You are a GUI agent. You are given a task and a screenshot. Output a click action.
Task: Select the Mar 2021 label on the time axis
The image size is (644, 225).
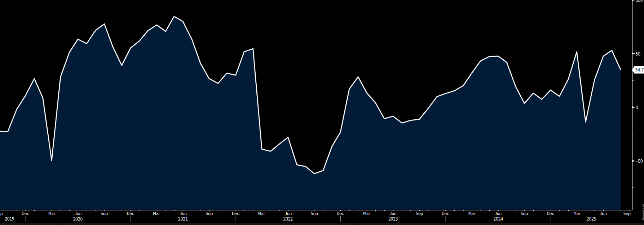point(156,213)
